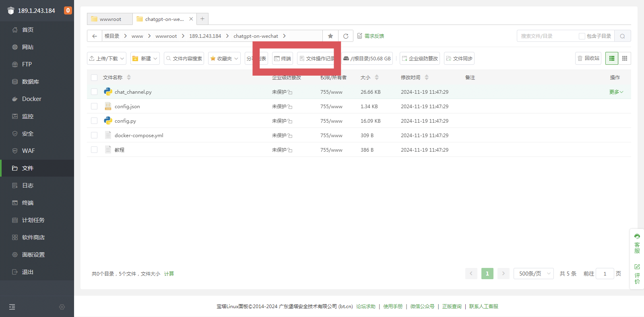Image resolution: width=644 pixels, height=317 pixels.
Task: Toggle 包含子目录 checkbox
Action: (x=582, y=36)
